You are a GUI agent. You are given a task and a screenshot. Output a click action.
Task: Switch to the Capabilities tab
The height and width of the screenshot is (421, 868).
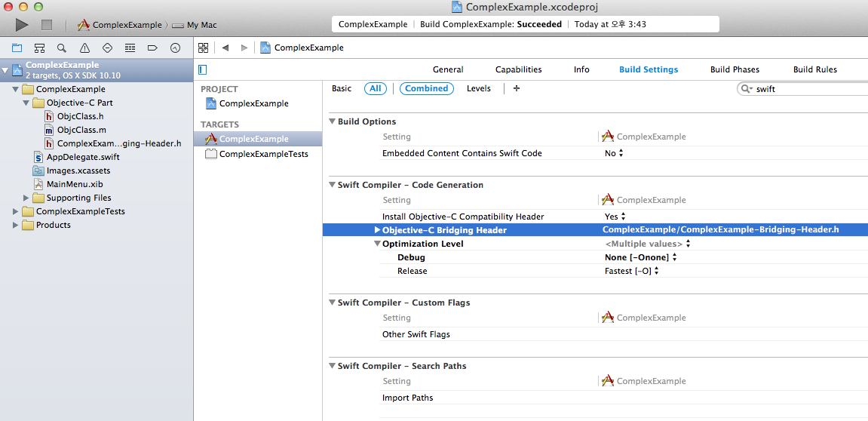519,70
